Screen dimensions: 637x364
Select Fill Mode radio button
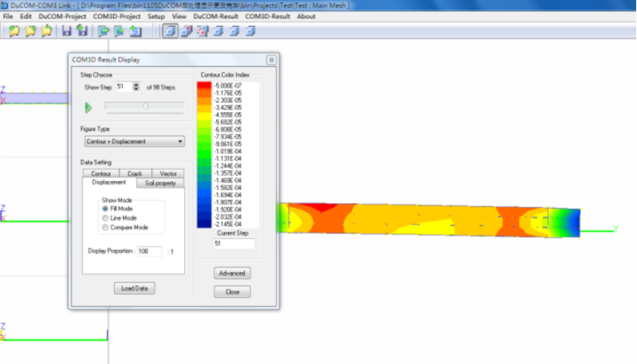[105, 208]
